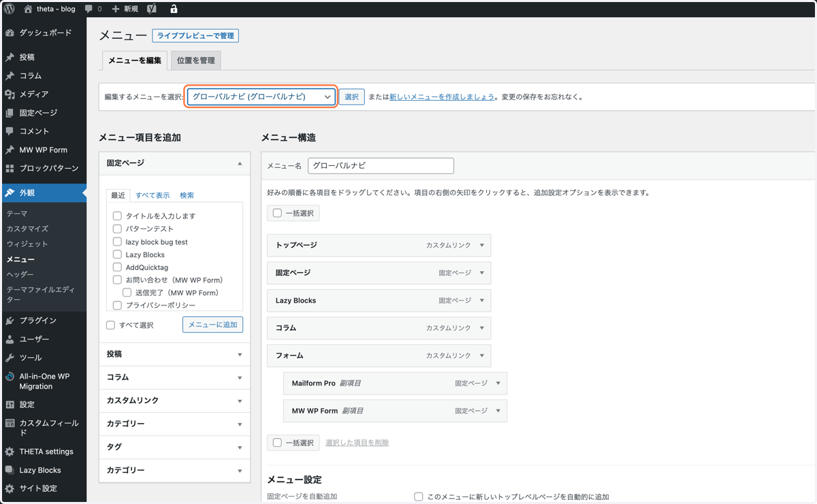Check the タイトルを入力します page checkbox
Screen dimensions: 817x504
pos(117,216)
